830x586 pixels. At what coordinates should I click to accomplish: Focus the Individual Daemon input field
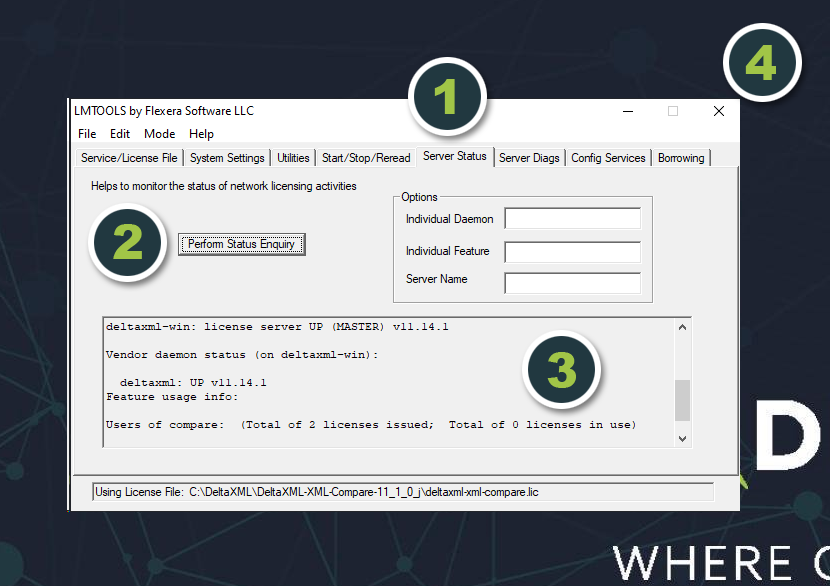pyautogui.click(x=572, y=219)
